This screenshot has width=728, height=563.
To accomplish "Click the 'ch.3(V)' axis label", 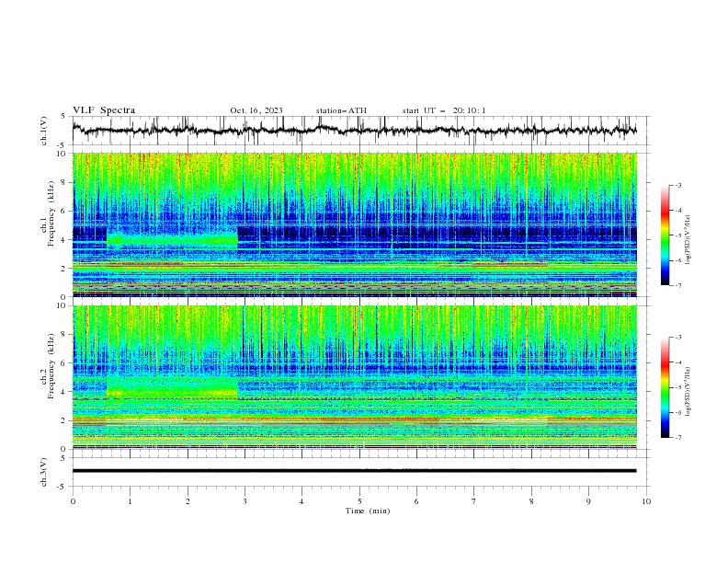I will click(44, 472).
